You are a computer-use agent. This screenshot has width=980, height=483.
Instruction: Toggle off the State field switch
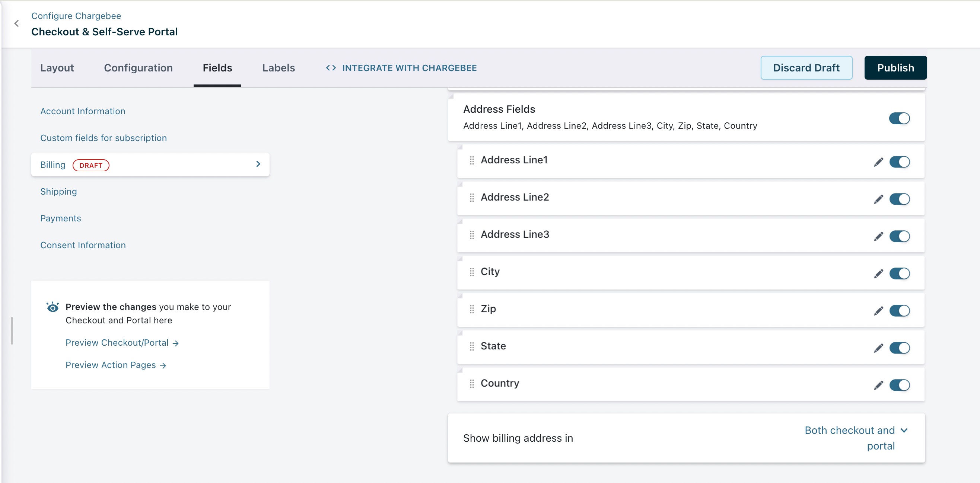pyautogui.click(x=899, y=348)
